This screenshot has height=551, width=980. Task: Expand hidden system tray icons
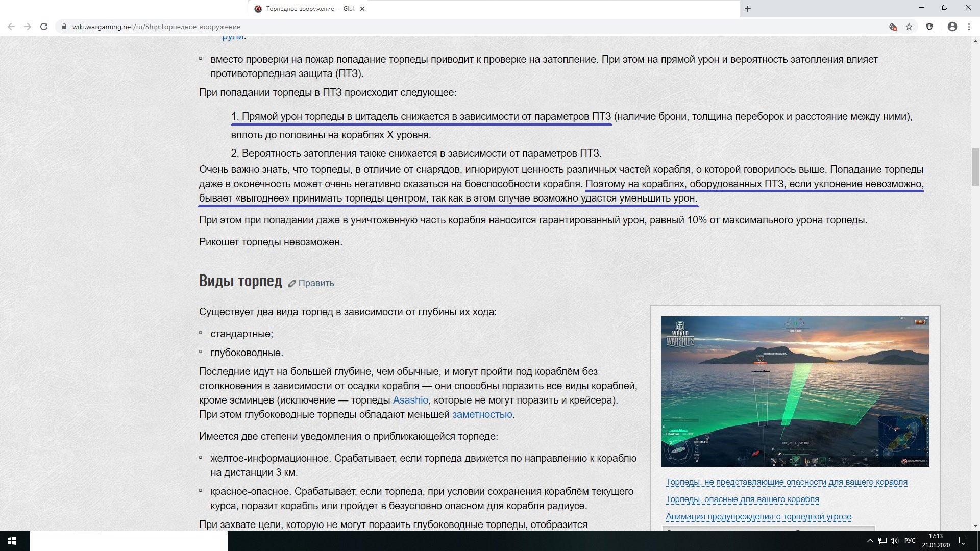click(x=870, y=541)
